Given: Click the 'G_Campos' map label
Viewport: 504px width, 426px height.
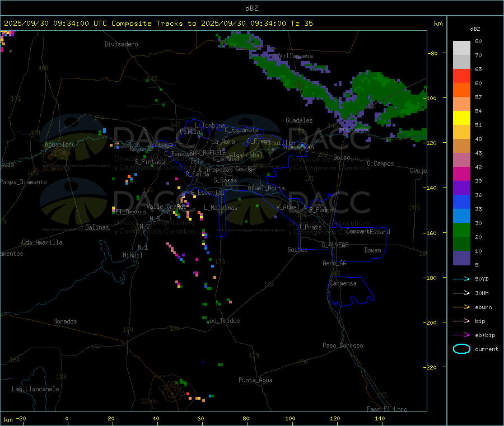Looking at the screenshot, I should (x=380, y=163).
